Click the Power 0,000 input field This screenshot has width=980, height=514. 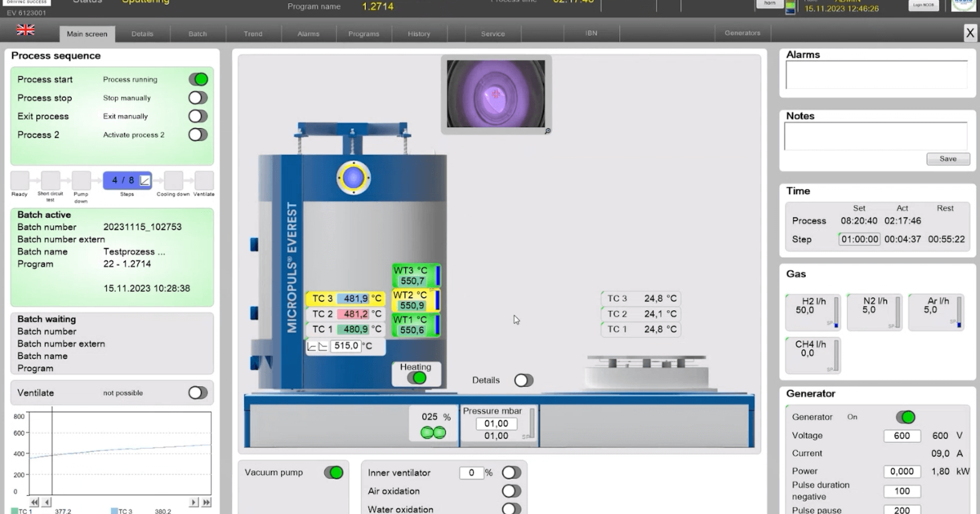click(x=902, y=472)
